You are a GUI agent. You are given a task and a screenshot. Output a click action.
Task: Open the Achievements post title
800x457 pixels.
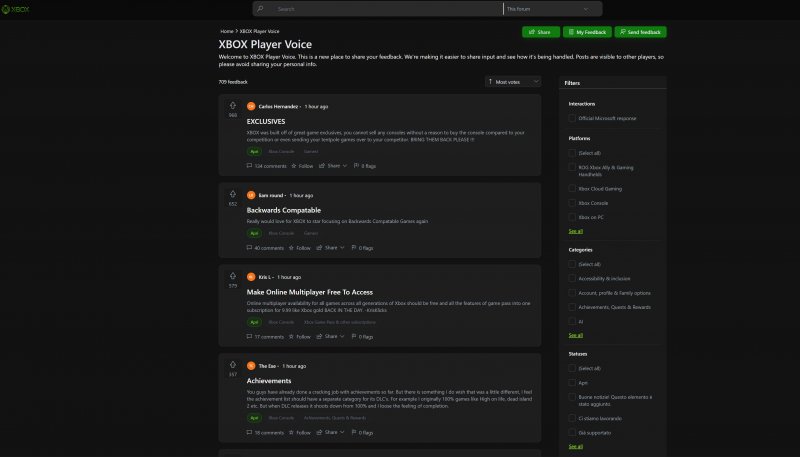click(269, 381)
